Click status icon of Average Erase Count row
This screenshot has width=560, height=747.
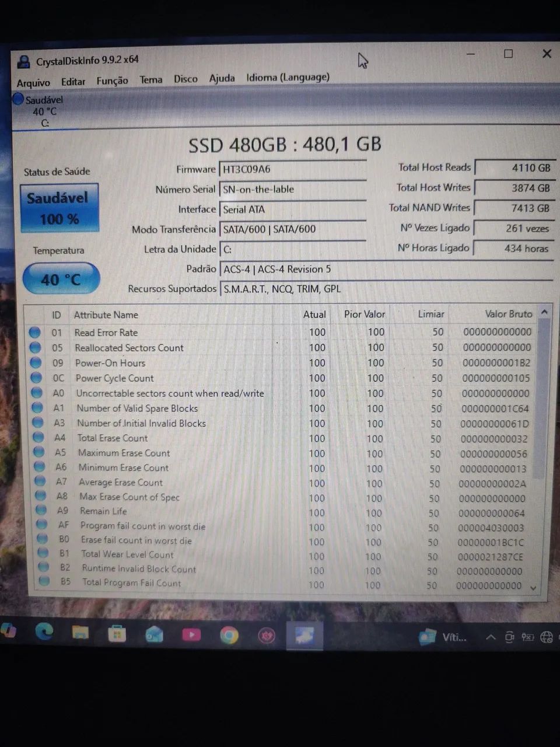point(40,481)
